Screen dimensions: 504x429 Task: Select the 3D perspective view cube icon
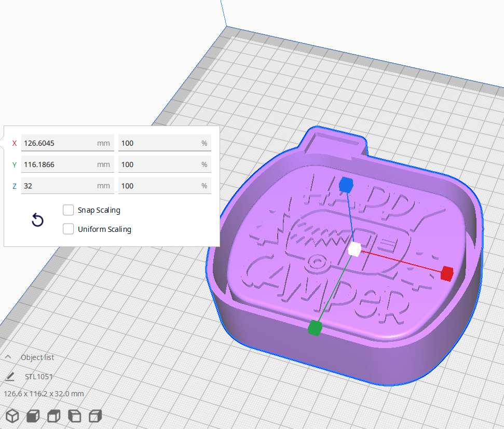[x=11, y=416]
